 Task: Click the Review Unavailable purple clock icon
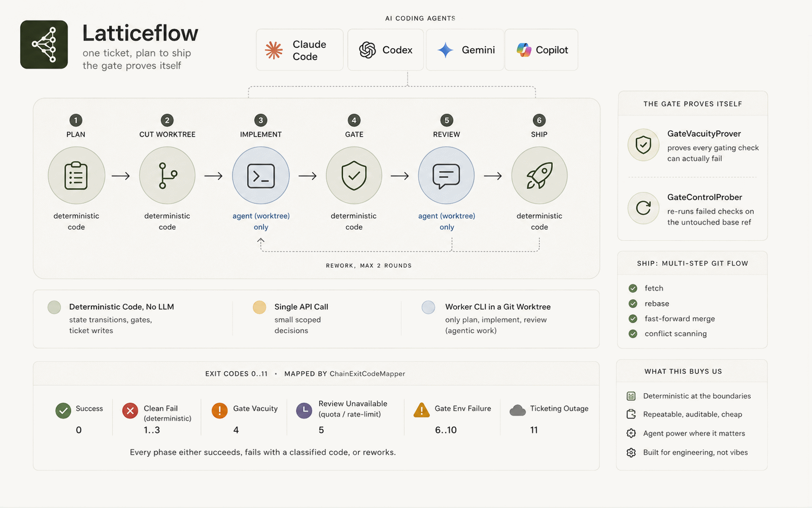click(x=304, y=410)
